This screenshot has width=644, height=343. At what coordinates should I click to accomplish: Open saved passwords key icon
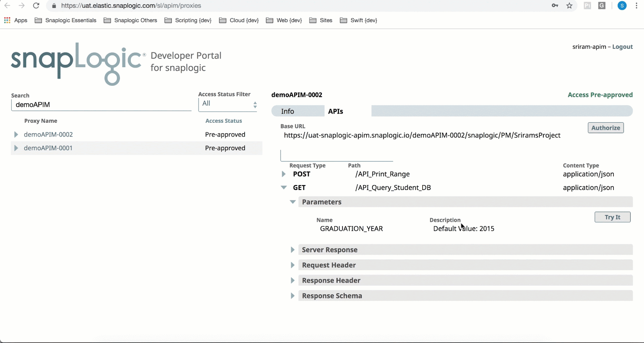555,6
